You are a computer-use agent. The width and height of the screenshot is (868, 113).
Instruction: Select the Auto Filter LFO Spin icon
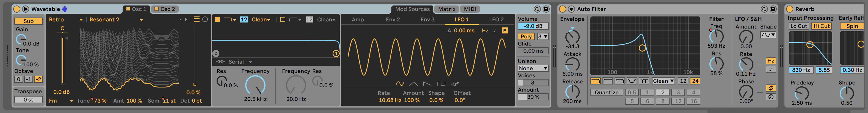coord(771,97)
